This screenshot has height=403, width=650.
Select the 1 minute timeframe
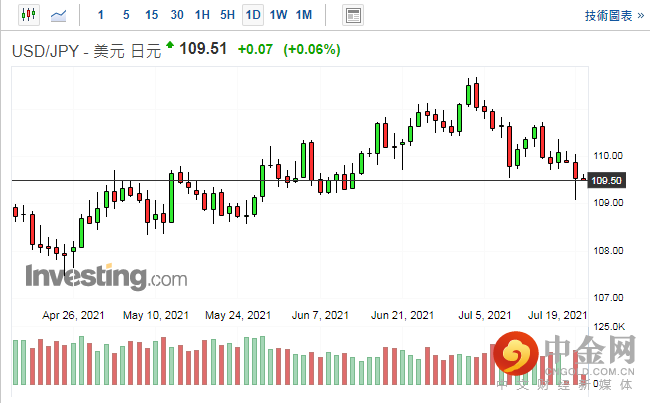coord(101,15)
